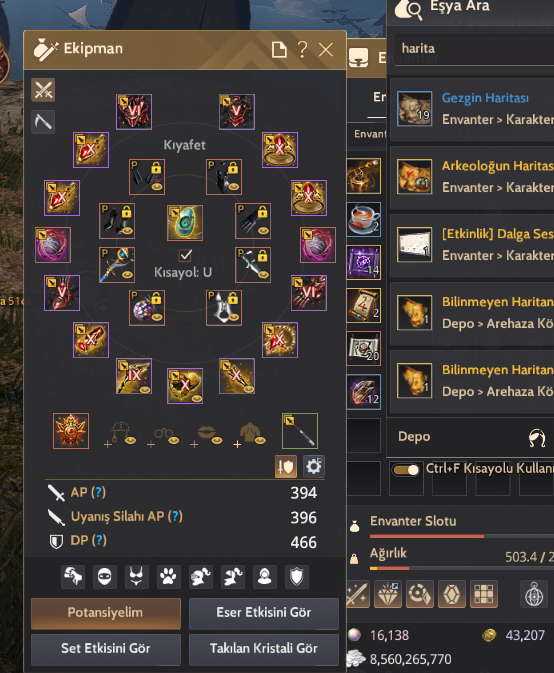This screenshot has width=554, height=673.
Task: Click Set Etkisini Gör button
Action: click(x=106, y=649)
